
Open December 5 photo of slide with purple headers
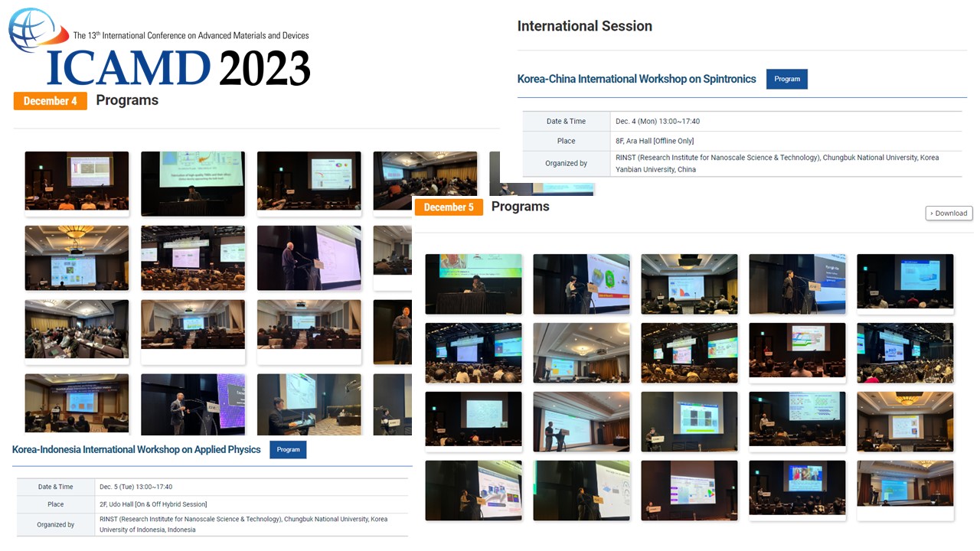coord(689,490)
